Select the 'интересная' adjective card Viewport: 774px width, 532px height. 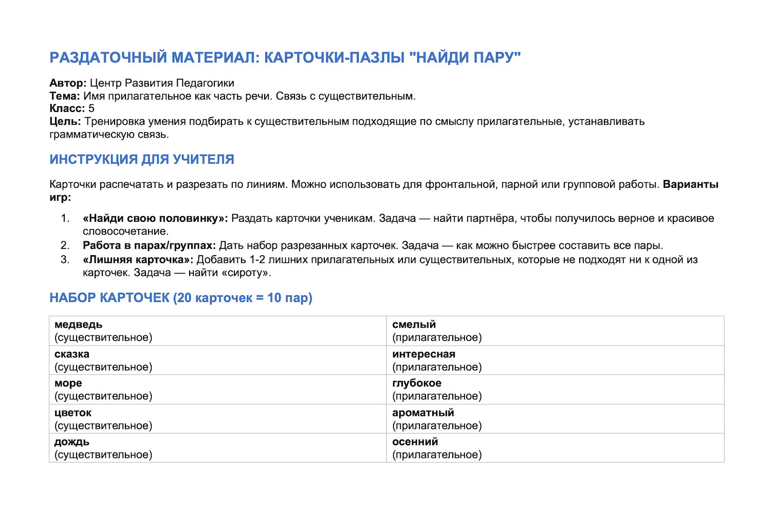tap(555, 360)
